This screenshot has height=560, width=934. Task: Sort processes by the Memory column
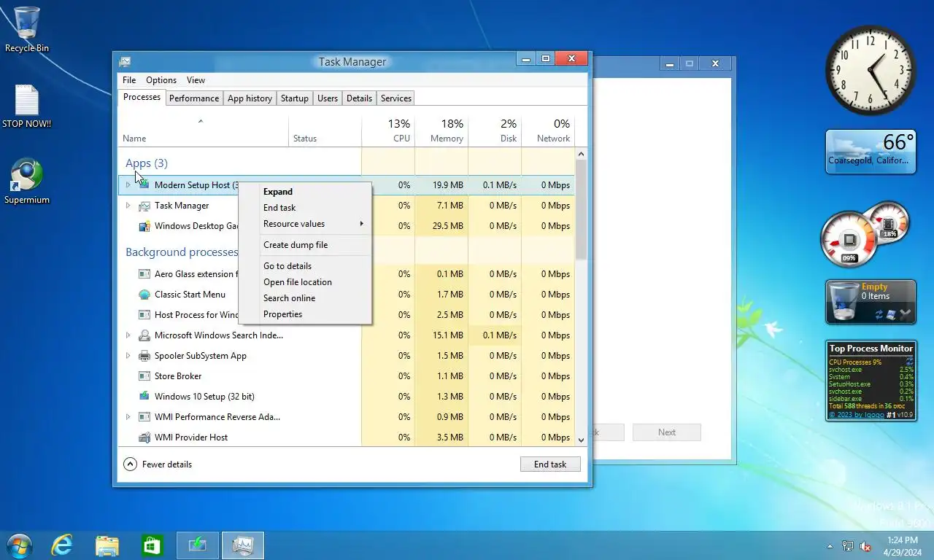[x=441, y=131]
